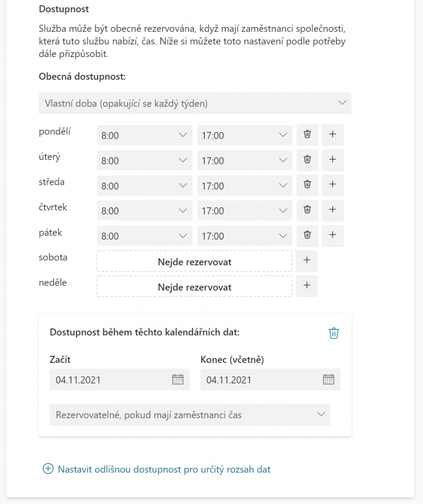The width and height of the screenshot is (423, 504).
Task: Delete středa time range
Action: point(307,185)
